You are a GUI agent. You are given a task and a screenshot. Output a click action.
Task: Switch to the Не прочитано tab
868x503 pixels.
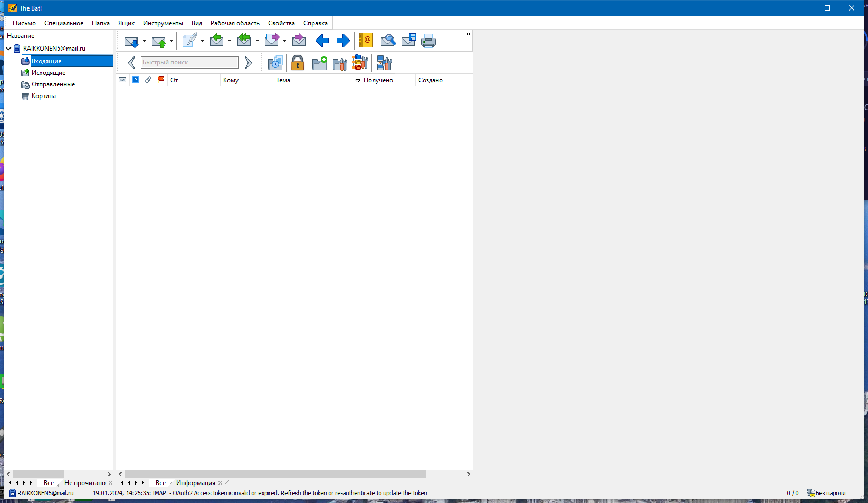click(x=84, y=483)
